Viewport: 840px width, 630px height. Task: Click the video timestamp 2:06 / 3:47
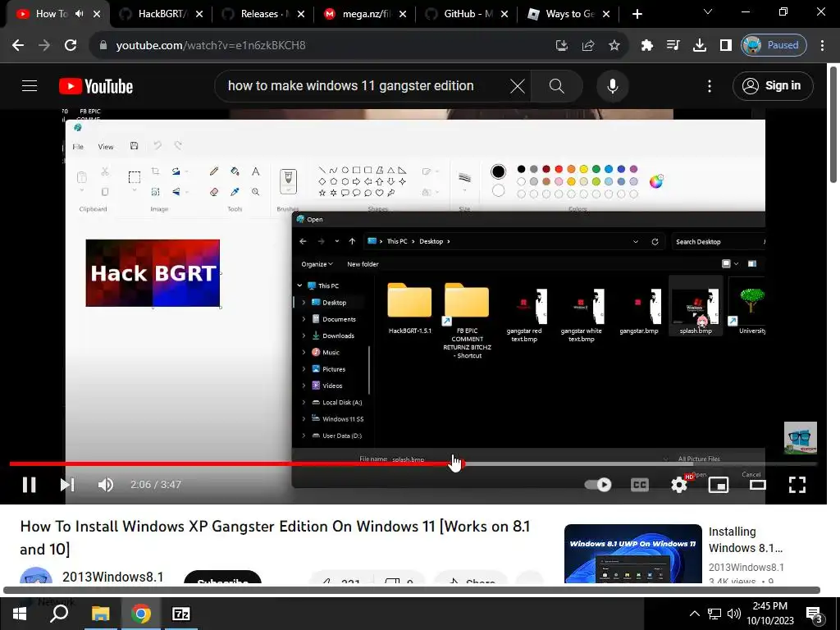(156, 484)
